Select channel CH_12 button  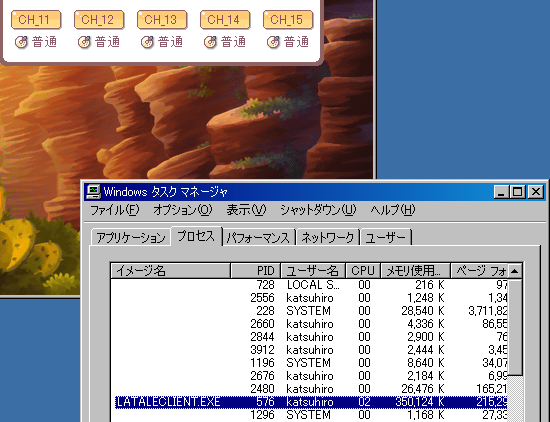click(99, 19)
